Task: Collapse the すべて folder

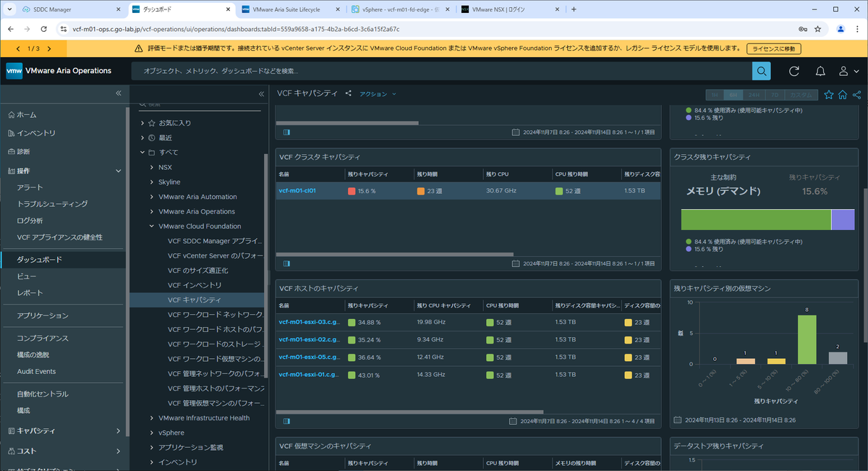Action: (x=142, y=153)
